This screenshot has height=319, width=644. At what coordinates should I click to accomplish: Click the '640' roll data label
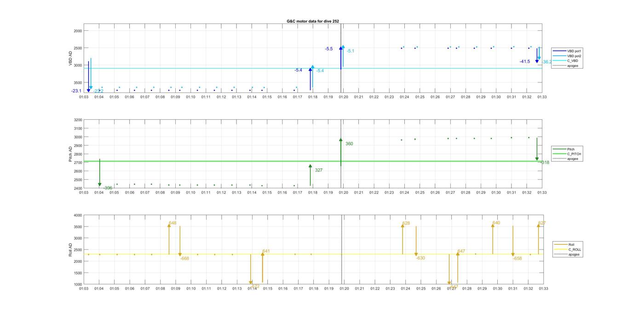(496, 223)
